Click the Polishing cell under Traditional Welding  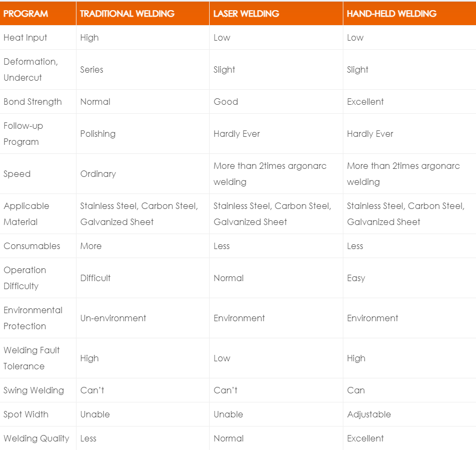(x=98, y=134)
